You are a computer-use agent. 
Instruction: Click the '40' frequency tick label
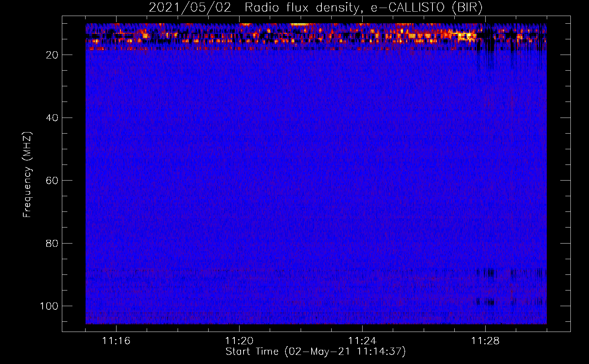pyautogui.click(x=52, y=118)
